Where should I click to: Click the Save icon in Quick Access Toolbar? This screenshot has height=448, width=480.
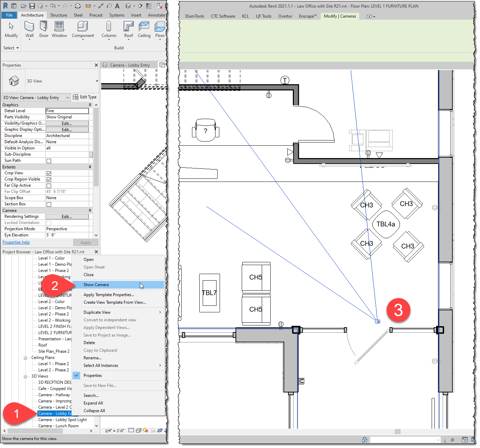(x=32, y=6)
